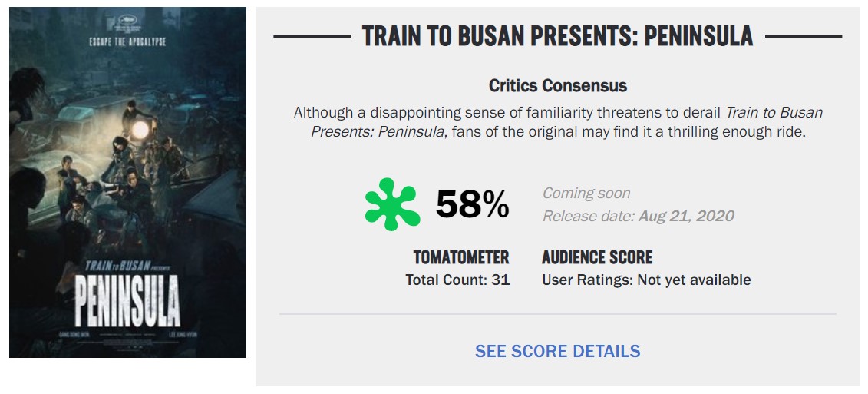Viewport: 868px width, 394px height.
Task: Click the Coming soon status text
Action: (x=586, y=193)
